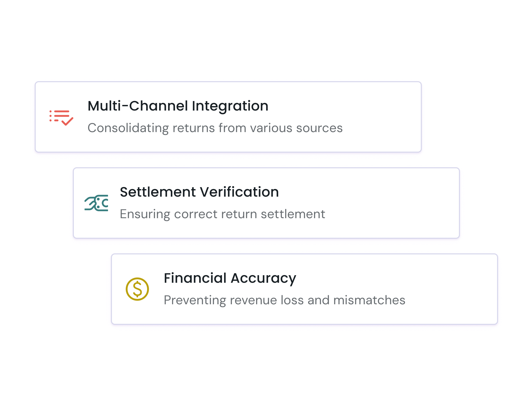Click the word 'Settlement' in middle card title
The image size is (532, 407).
coord(158,192)
